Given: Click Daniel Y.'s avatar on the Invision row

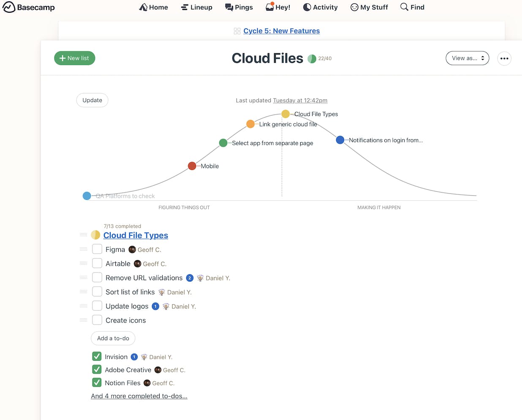Looking at the screenshot, I should tap(143, 356).
